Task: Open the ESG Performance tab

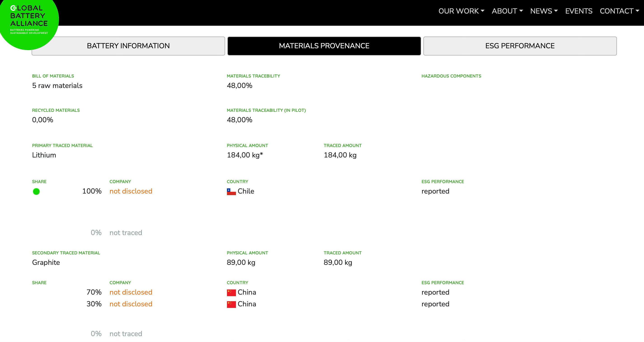Action: tap(520, 46)
